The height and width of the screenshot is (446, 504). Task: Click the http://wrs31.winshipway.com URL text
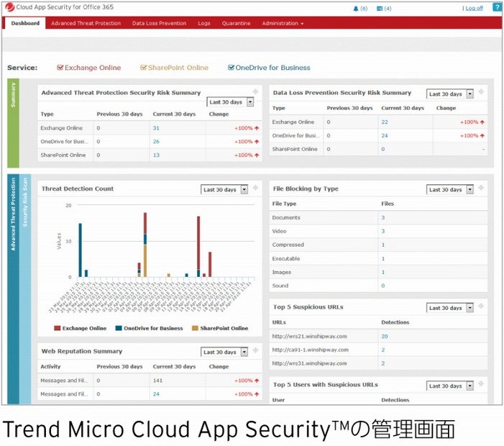click(309, 363)
